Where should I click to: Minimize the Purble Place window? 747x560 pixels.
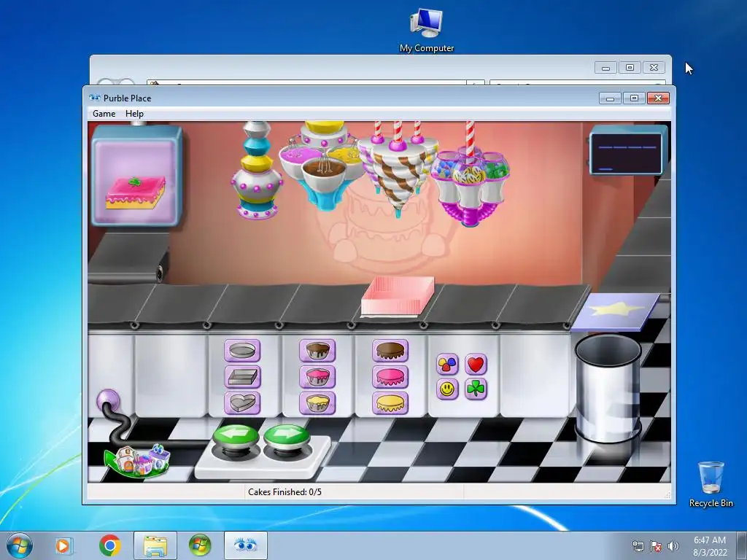(x=611, y=98)
